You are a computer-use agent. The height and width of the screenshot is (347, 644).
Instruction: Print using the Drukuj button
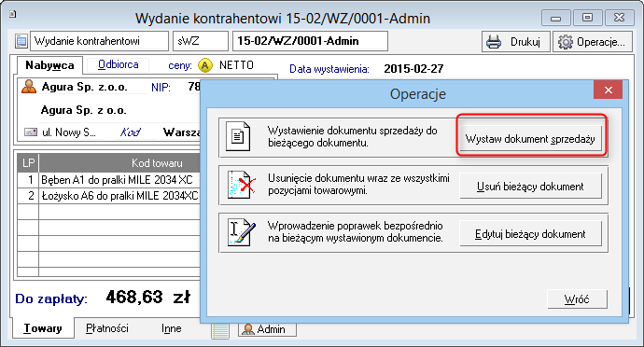515,42
